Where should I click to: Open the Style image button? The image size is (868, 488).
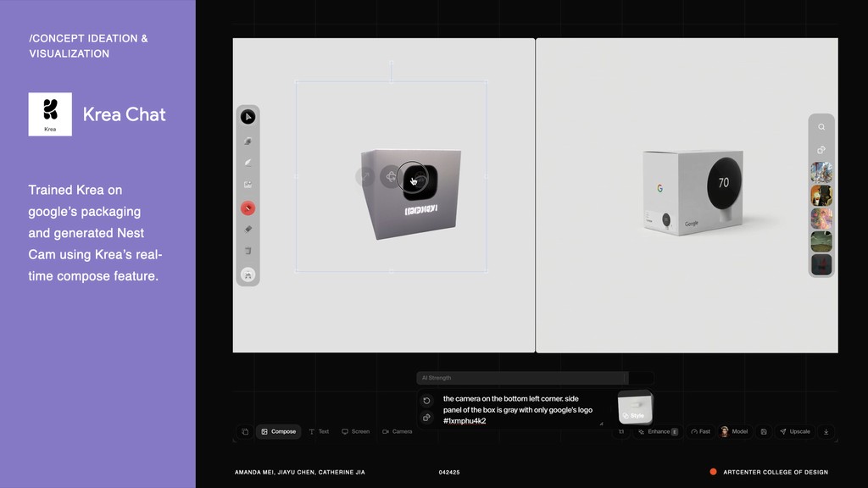tap(635, 408)
